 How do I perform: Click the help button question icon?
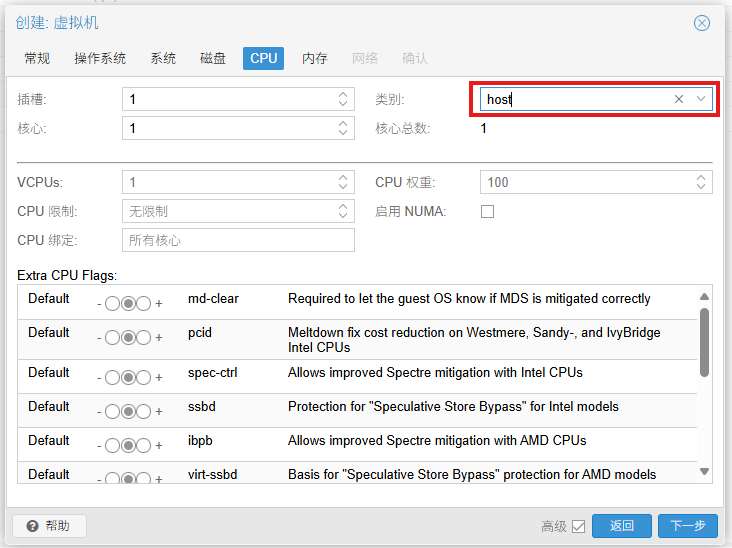point(33,526)
